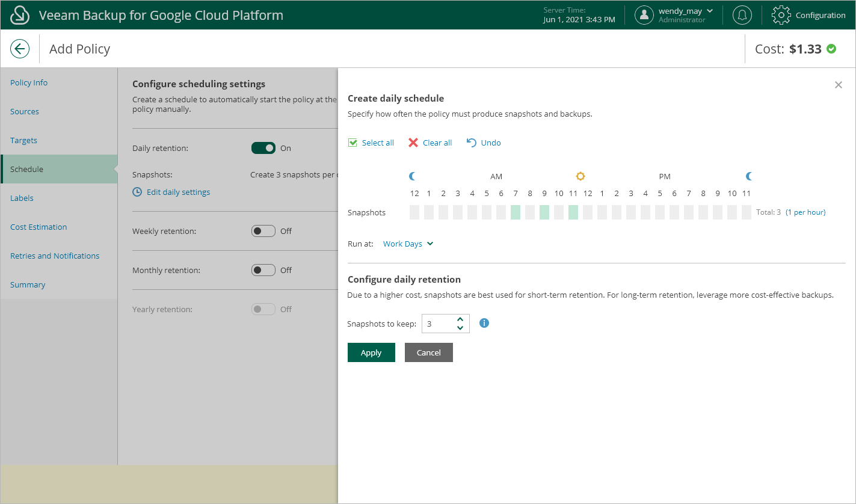Screen dimensions: 856x504
Task: Deselect the 9 AM snapshot hour cell
Action: (544, 212)
